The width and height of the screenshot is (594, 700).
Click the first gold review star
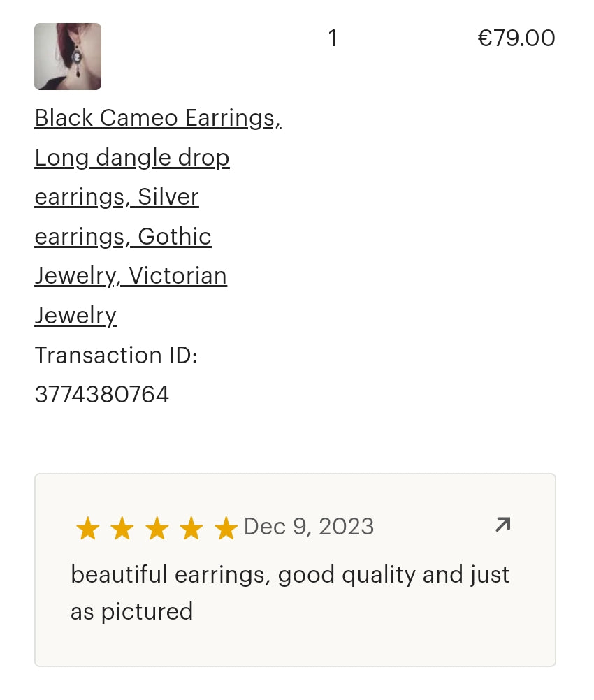coord(87,529)
